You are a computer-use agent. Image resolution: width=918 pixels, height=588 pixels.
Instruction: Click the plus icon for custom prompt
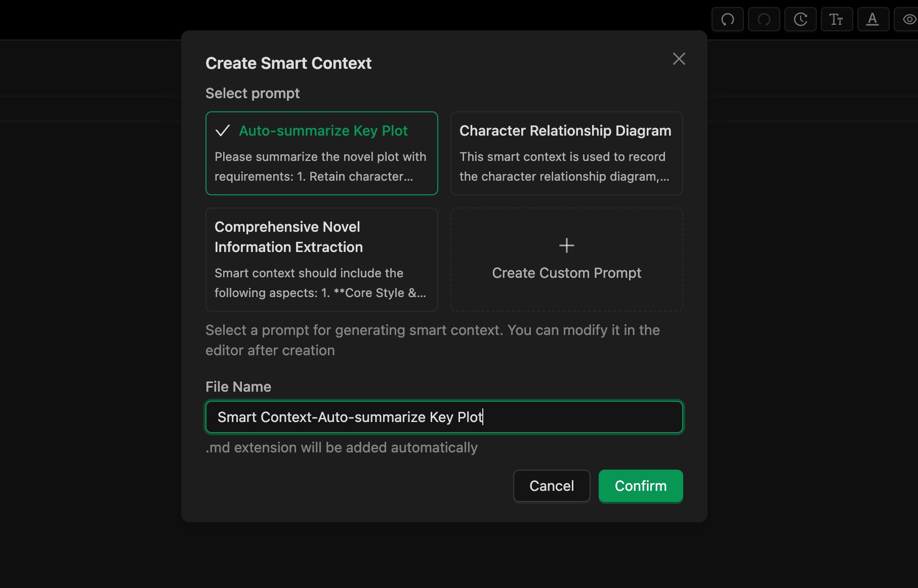566,245
